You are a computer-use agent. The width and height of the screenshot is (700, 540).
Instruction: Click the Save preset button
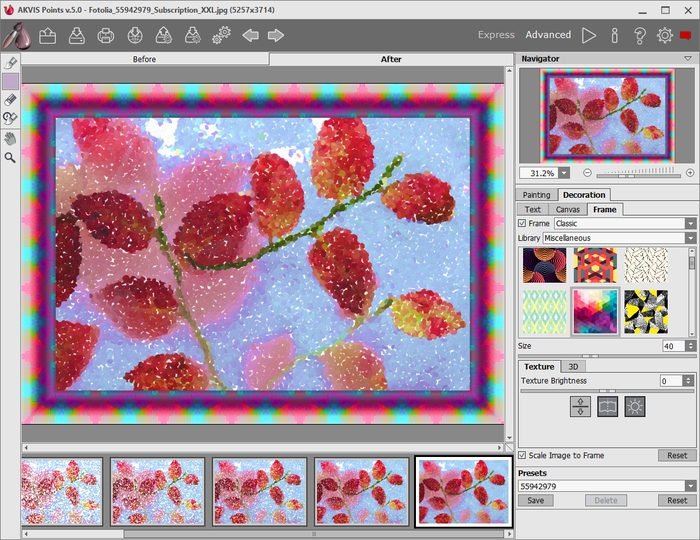[535, 500]
